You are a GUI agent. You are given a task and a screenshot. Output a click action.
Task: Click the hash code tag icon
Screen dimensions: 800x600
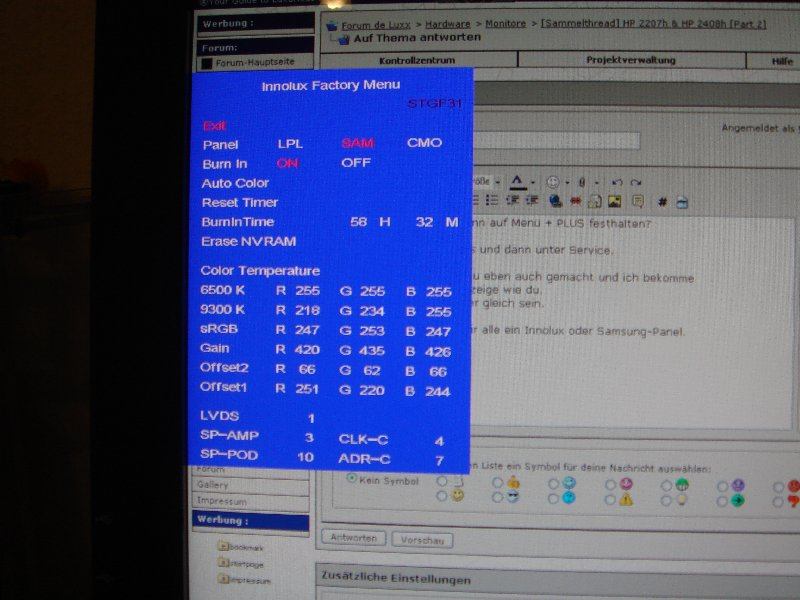coord(662,202)
